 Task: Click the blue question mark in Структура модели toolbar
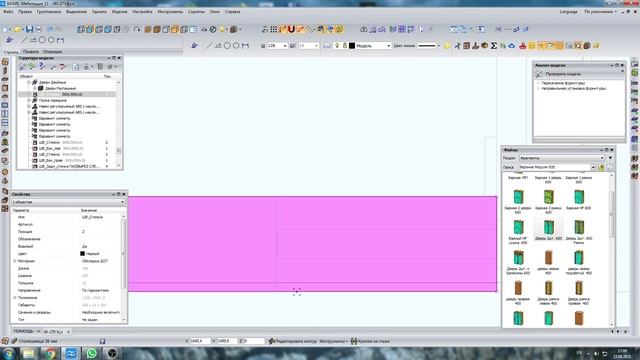pos(42,66)
